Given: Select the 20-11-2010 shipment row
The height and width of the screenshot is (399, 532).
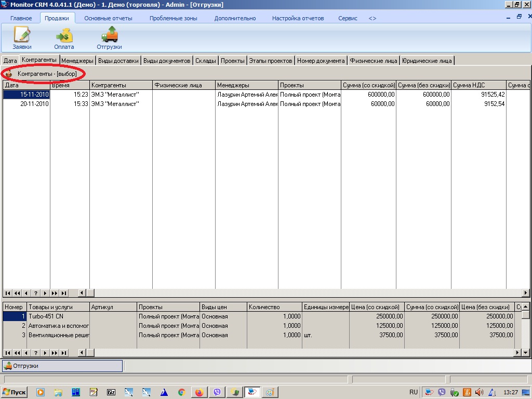Looking at the screenshot, I should click(34, 104).
